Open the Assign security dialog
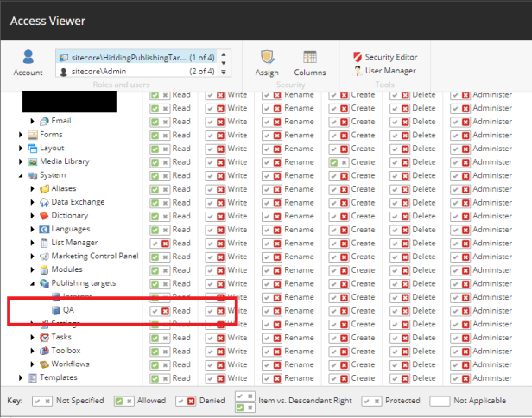This screenshot has height=418, width=532. point(268,62)
